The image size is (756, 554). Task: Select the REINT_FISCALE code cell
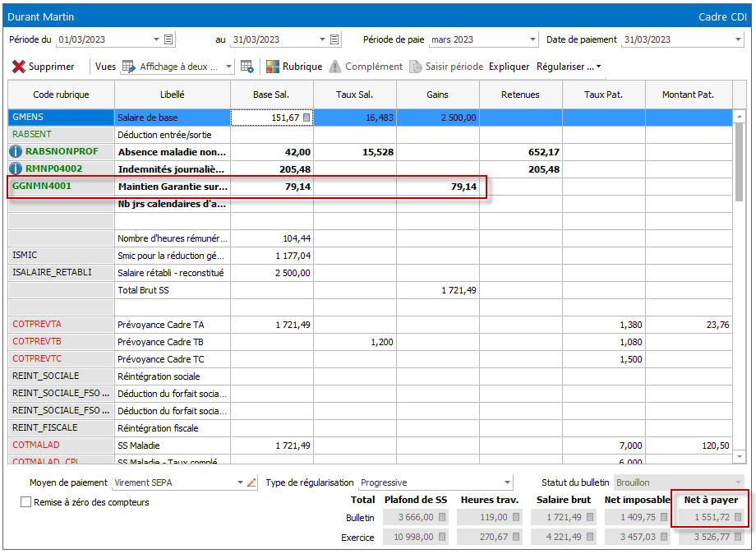[x=61, y=427]
